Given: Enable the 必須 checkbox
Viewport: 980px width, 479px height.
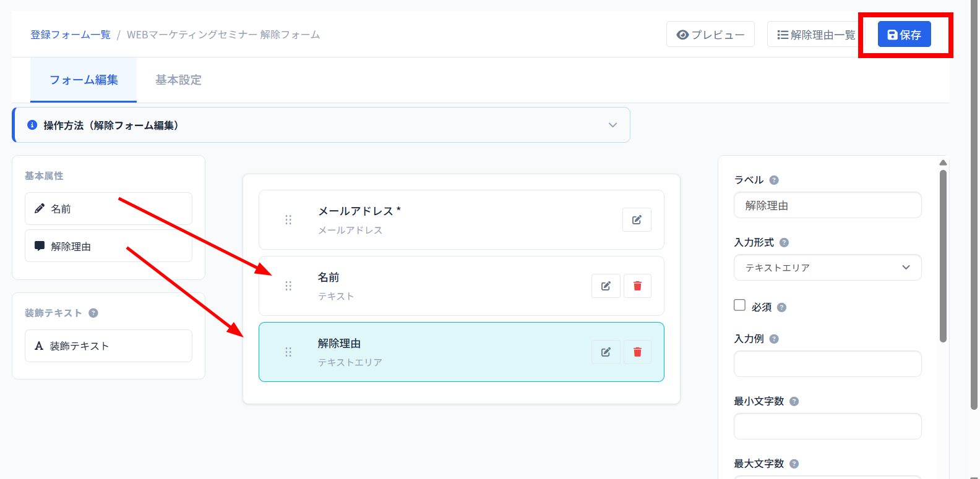Looking at the screenshot, I should pyautogui.click(x=739, y=305).
